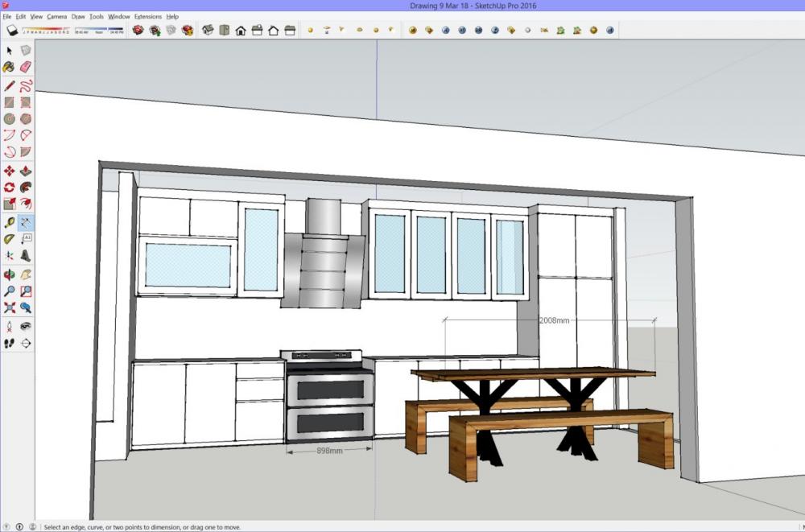Click the person status bar icon

[32, 526]
